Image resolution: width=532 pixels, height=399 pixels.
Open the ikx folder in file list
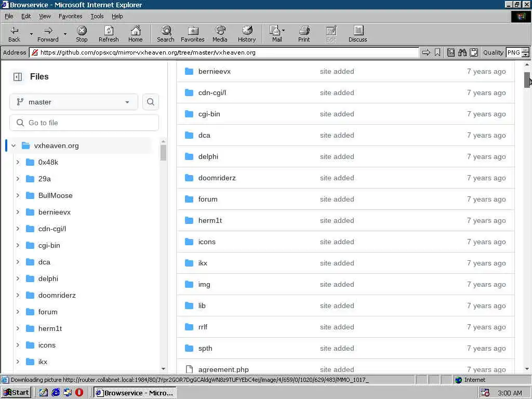click(203, 263)
